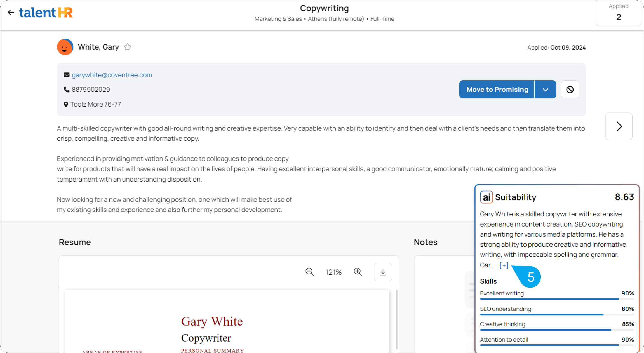Open the stage dropdown arrow beside Move to Promising
The image size is (644, 353).
tap(545, 90)
